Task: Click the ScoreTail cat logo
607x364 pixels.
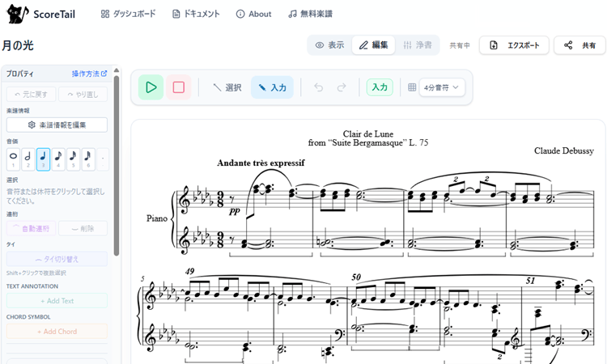Action: tap(17, 14)
